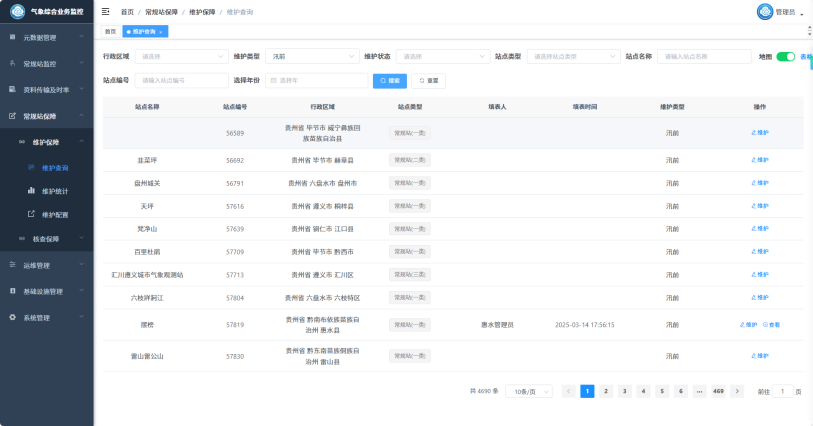813x426 pixels.
Task: Open 维护配置 in the sidebar
Action: tap(55, 214)
